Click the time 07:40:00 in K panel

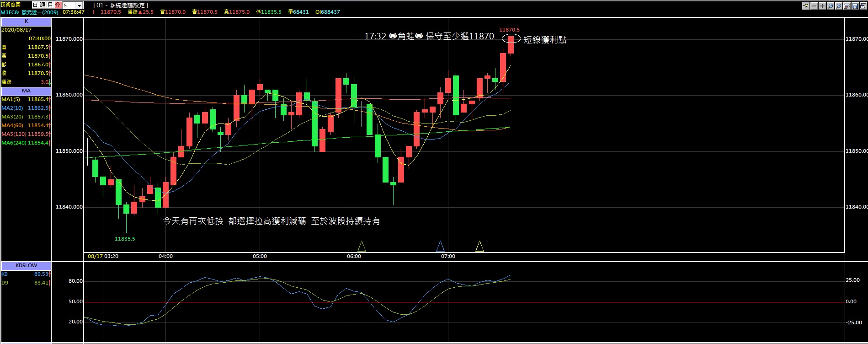click(40, 38)
